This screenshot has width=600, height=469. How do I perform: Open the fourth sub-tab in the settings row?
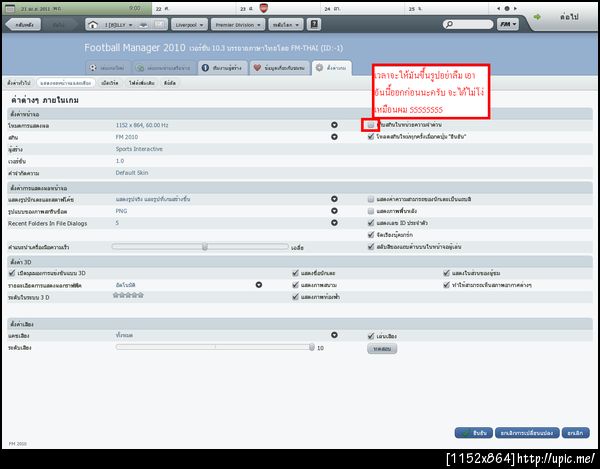(142, 83)
